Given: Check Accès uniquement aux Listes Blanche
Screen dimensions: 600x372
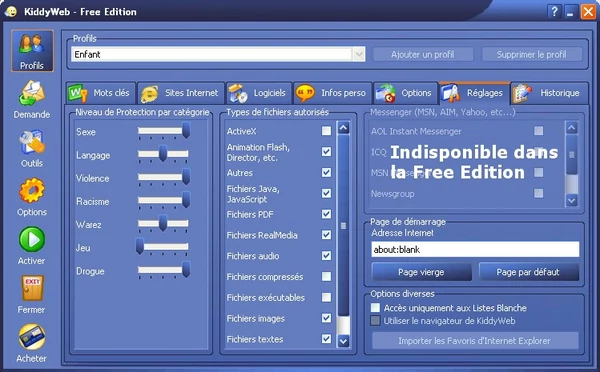Looking at the screenshot, I should [x=375, y=308].
